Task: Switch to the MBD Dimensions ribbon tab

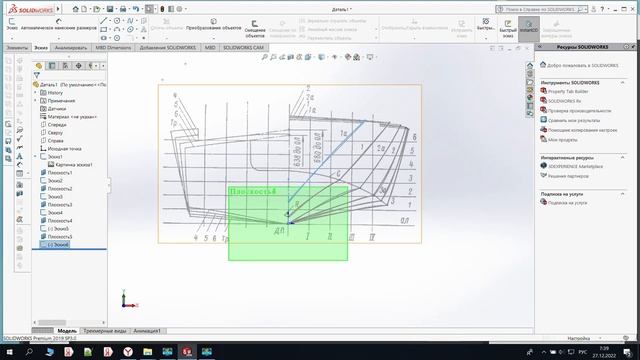Action: point(113,48)
